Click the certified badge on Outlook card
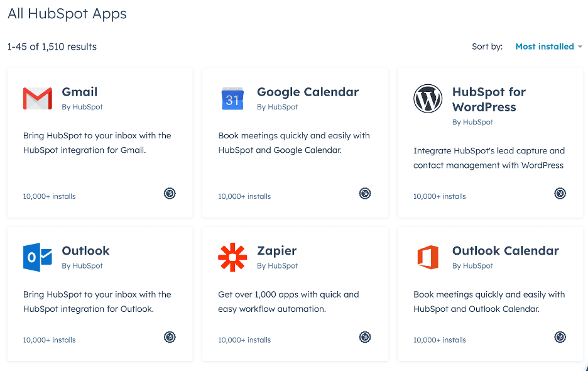 coord(170,338)
